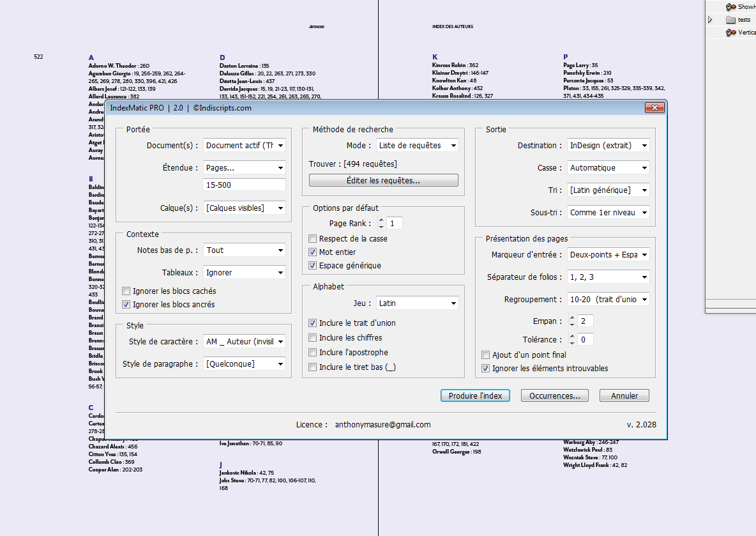Uncheck the Mot entier option
Screen dimensions: 756x536
(x=313, y=252)
